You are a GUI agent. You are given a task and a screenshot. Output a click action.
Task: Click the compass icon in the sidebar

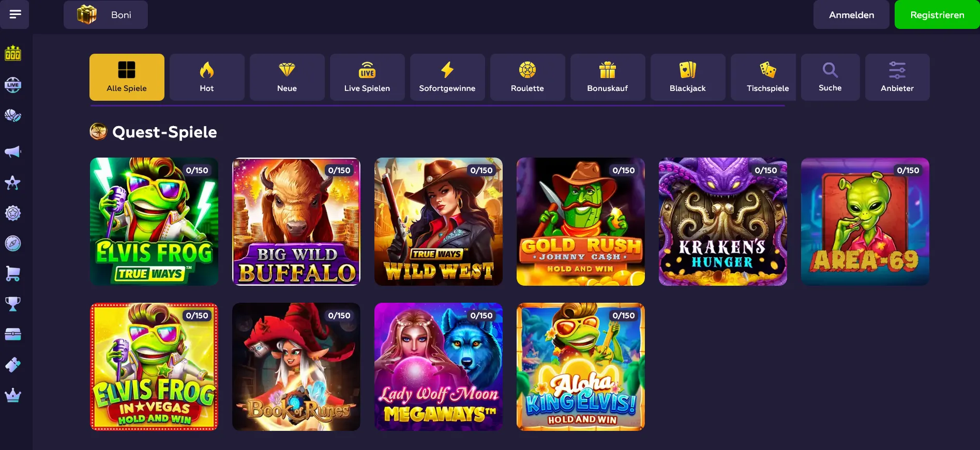tap(13, 243)
